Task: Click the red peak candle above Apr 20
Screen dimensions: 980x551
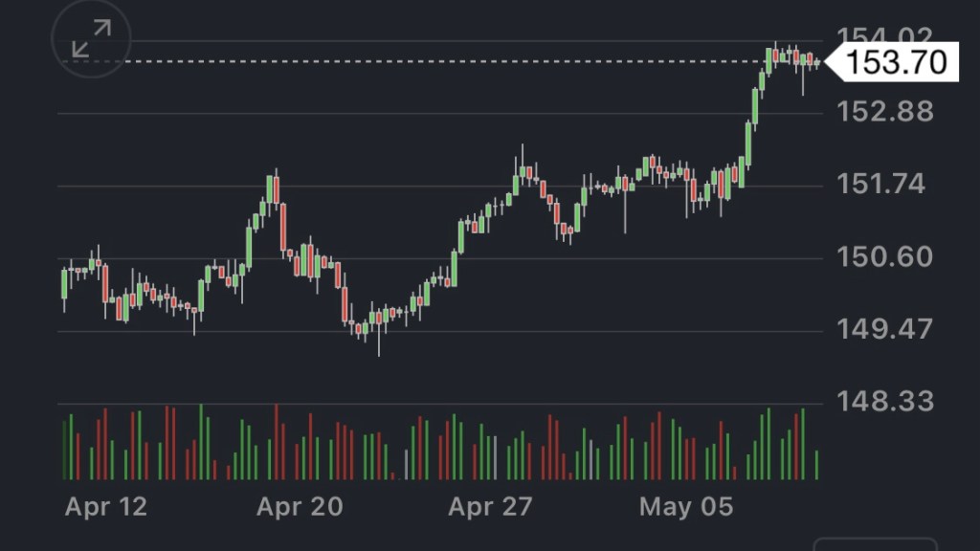Action: (278, 190)
